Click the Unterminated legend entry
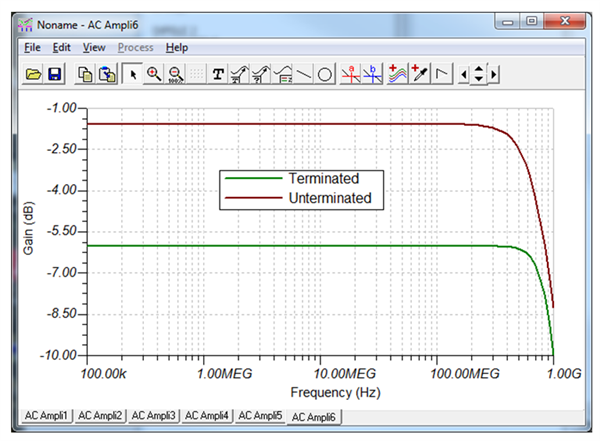Screen dimensions: 600x441 [x=330, y=198]
